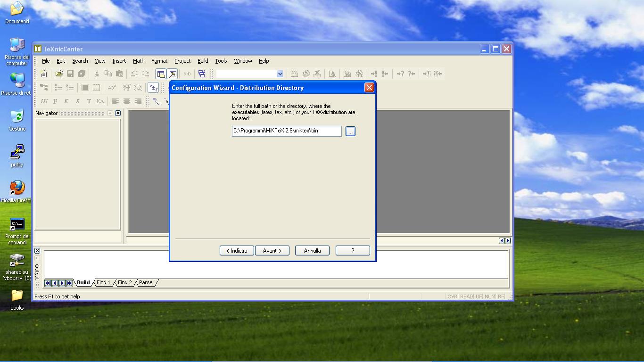Click the Copy toolbar icon
This screenshot has height=362, width=644.
[x=108, y=74]
